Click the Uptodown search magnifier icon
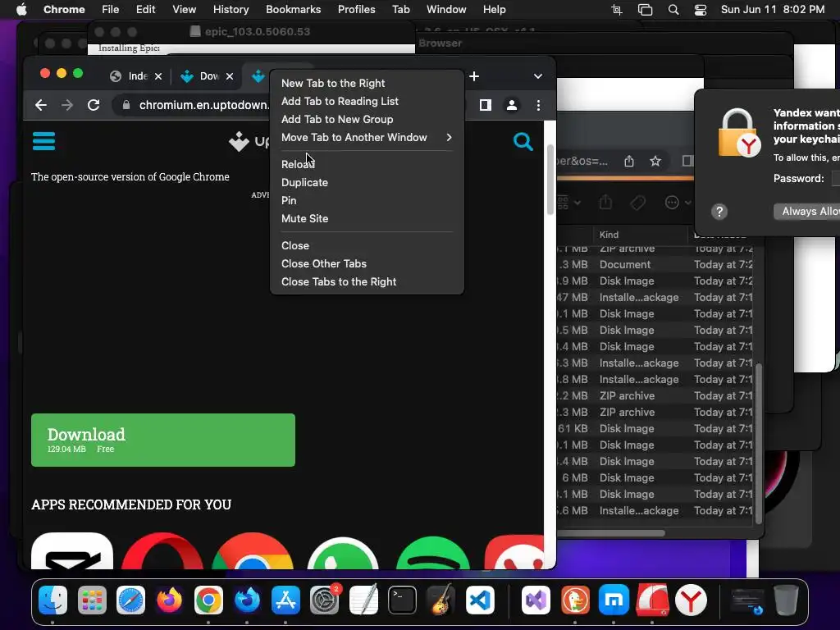 [523, 141]
